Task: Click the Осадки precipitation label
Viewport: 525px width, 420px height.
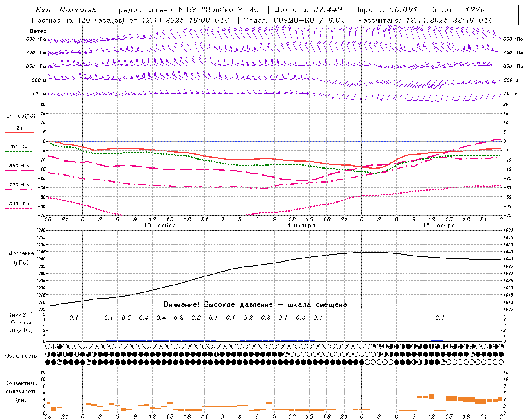Action: click(x=21, y=322)
